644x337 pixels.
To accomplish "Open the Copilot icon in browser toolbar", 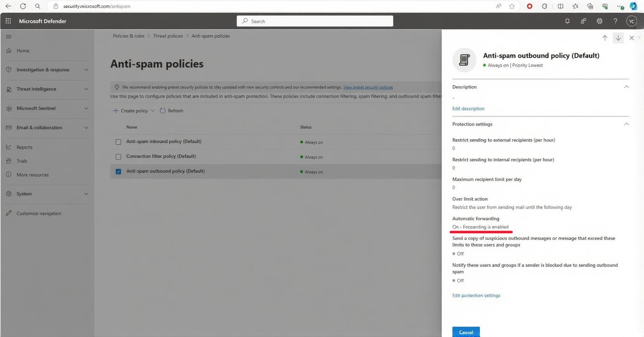I will 633,6.
